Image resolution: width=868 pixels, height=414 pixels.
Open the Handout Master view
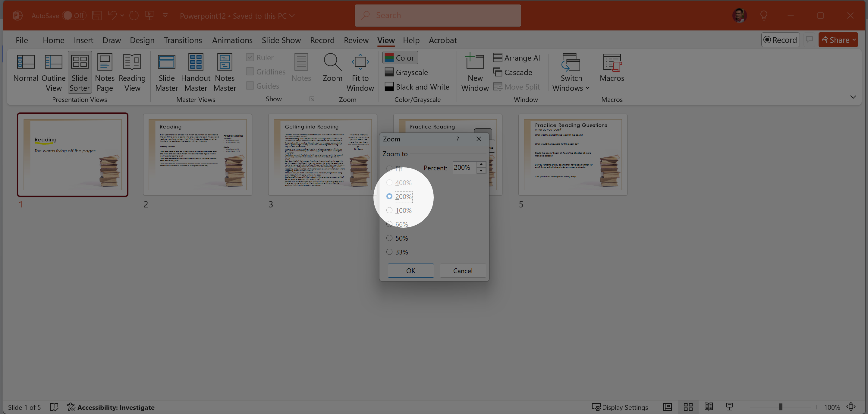195,72
